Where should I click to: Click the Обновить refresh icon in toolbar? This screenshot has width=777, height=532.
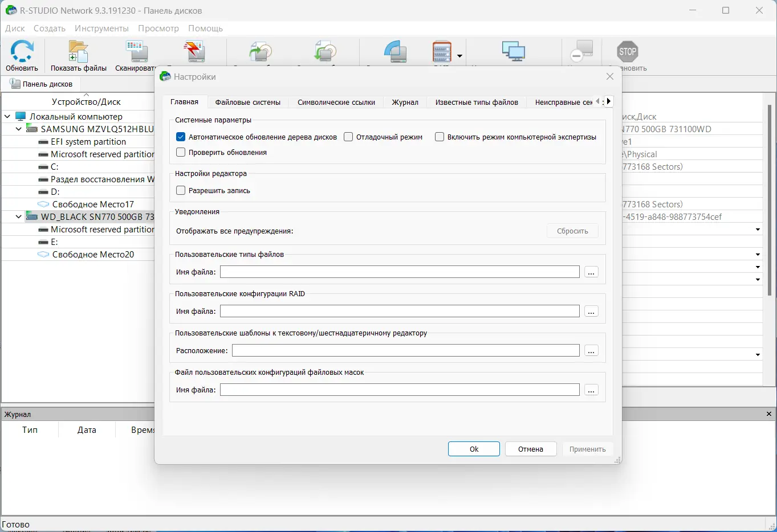(x=22, y=51)
